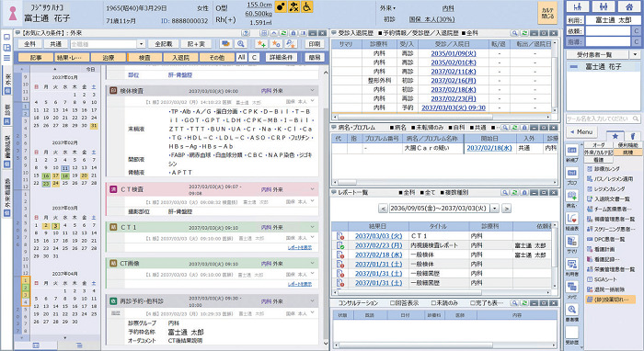Click the black dot alert icon in the patient header
The height and width of the screenshot is (351, 644).
pyautogui.click(x=281, y=7)
